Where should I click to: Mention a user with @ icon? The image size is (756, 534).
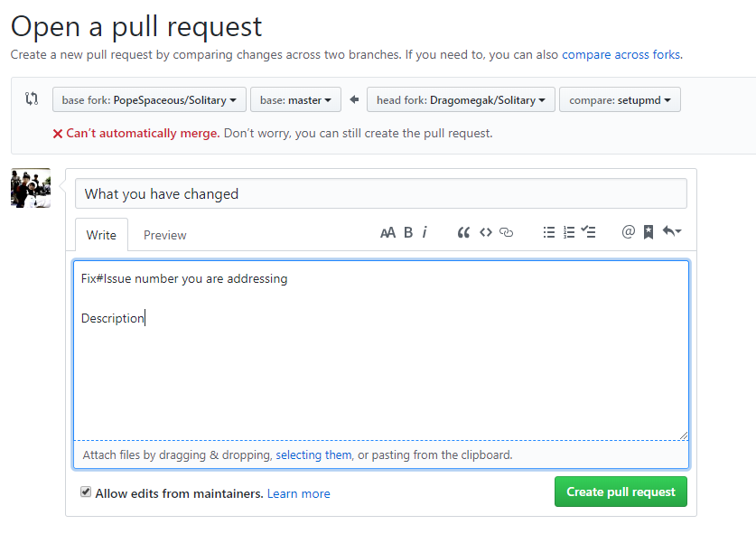pos(629,232)
